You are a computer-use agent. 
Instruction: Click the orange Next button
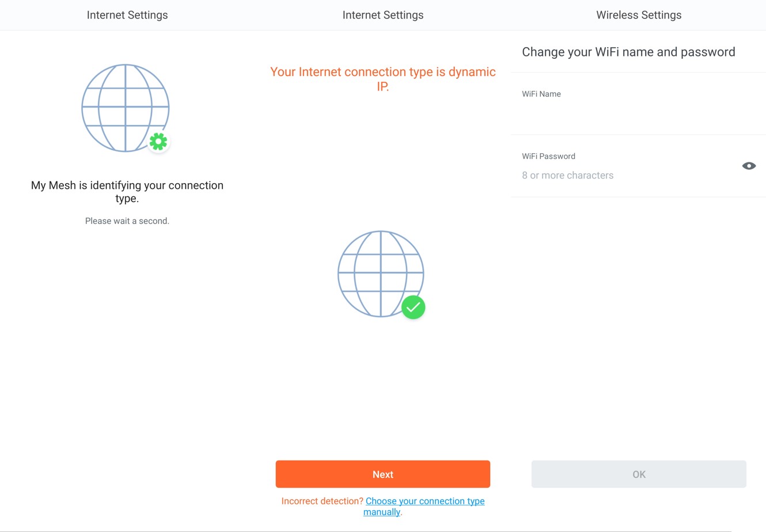coord(382,474)
